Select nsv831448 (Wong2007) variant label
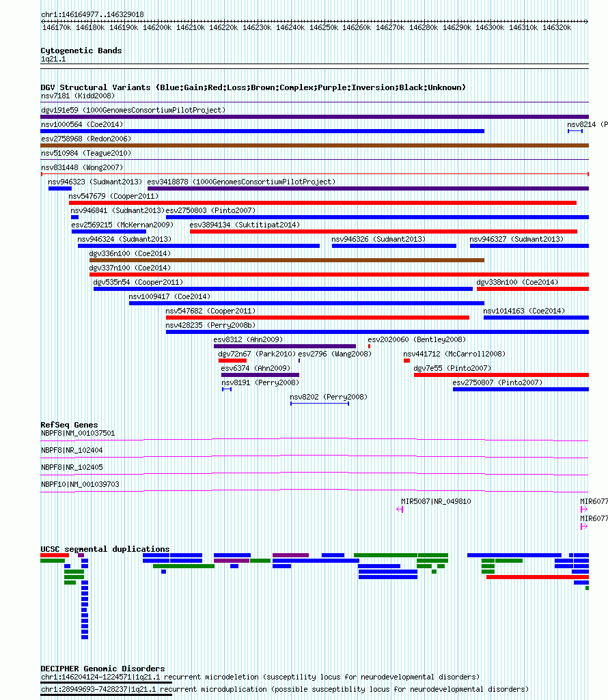Image resolution: width=608 pixels, height=700 pixels. click(x=82, y=167)
